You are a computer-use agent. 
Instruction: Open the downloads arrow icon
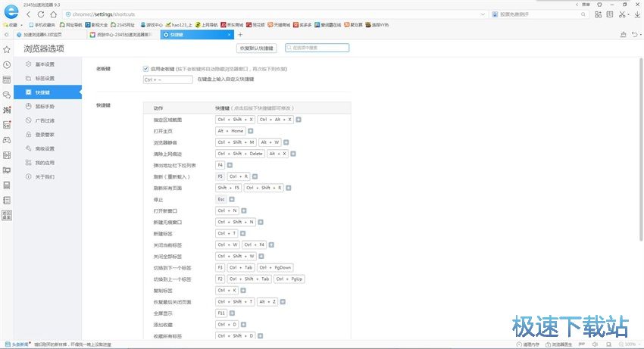coord(637,14)
